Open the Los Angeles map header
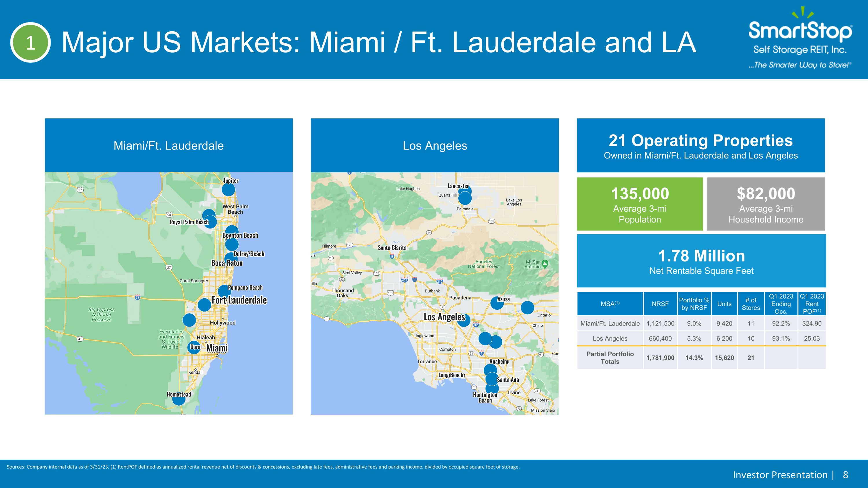 pyautogui.click(x=435, y=145)
